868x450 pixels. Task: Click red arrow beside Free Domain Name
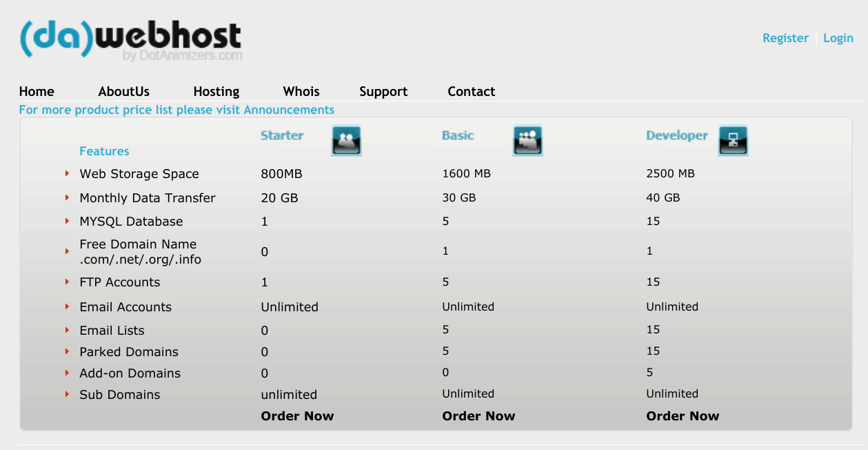pos(68,251)
